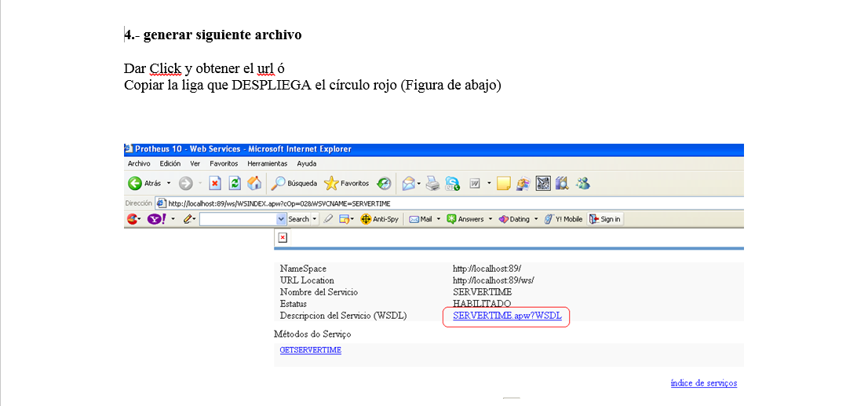Refresh the page with green arrows icon

[x=235, y=183]
